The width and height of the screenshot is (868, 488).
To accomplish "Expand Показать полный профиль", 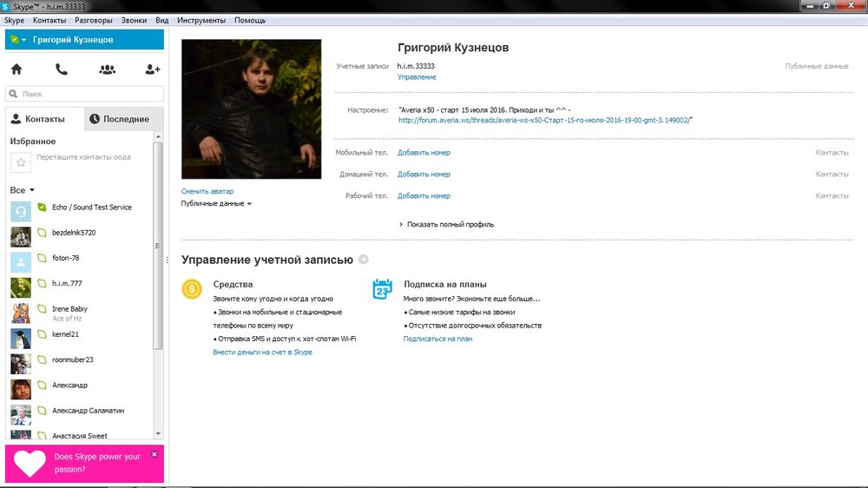I will 449,224.
